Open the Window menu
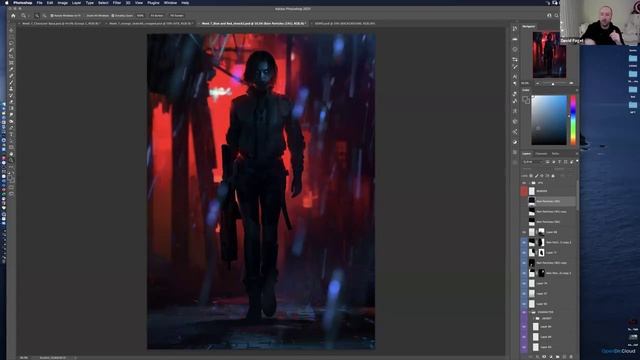 tap(170, 3)
